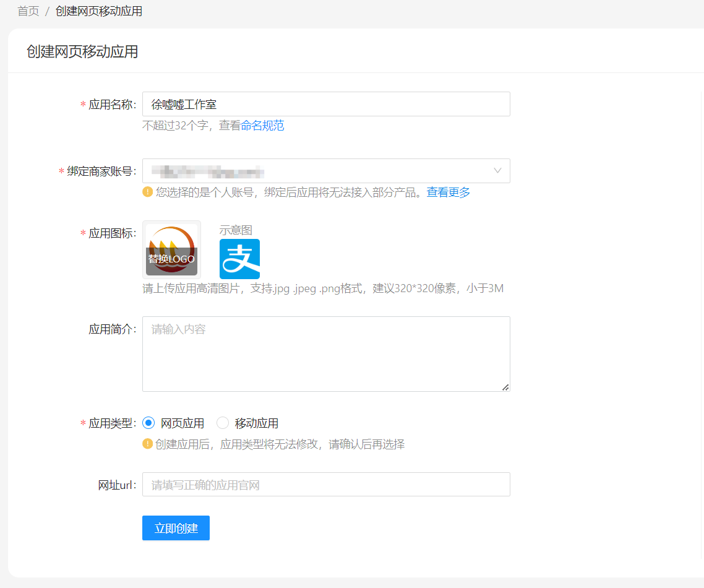Select the 网页应用 radio button
The width and height of the screenshot is (704, 588).
click(x=148, y=423)
